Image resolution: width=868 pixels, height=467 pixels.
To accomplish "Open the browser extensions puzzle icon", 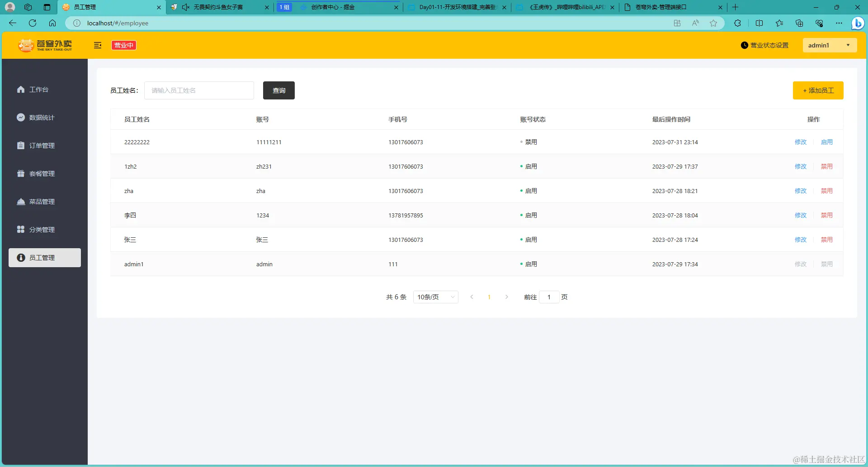I will click(738, 23).
